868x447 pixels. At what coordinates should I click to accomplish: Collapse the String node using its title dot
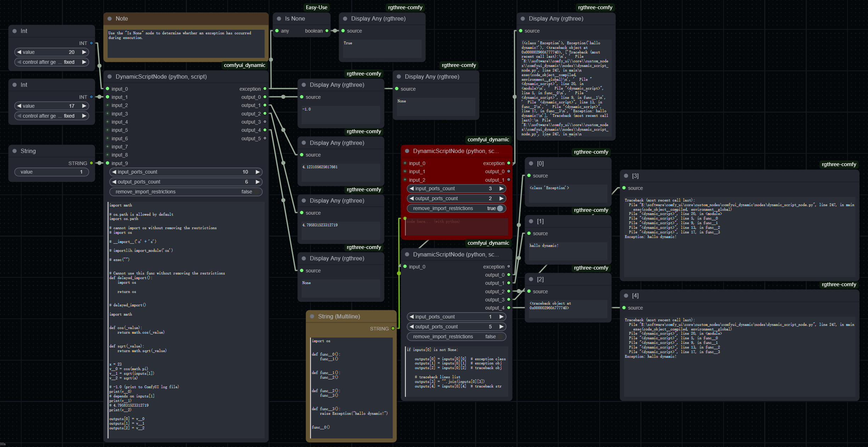point(15,151)
